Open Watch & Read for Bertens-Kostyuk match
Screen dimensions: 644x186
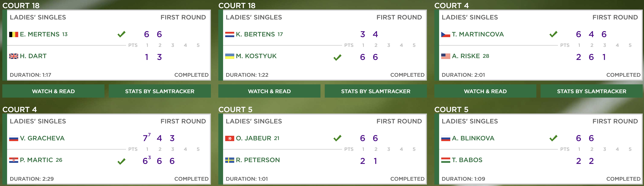click(x=269, y=91)
